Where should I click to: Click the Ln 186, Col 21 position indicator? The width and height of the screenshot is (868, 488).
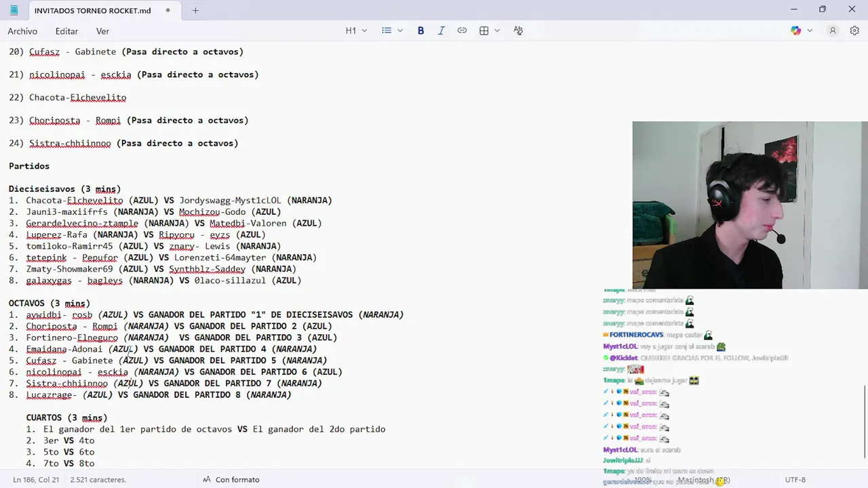tap(36, 479)
